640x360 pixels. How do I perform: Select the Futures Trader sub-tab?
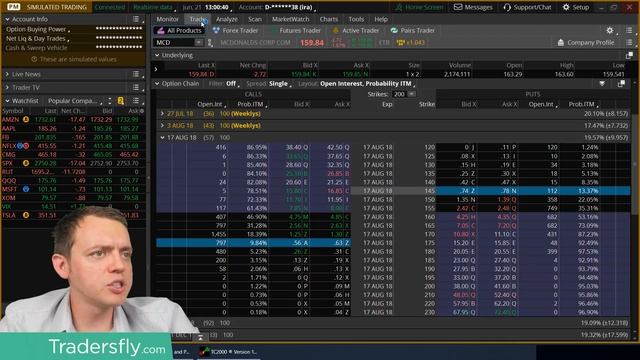296,31
